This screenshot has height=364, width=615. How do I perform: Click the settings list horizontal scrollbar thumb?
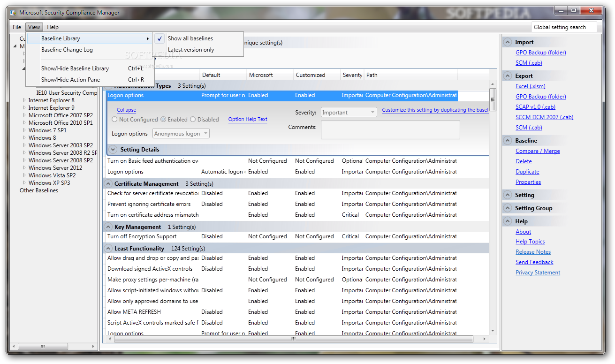tap(293, 339)
